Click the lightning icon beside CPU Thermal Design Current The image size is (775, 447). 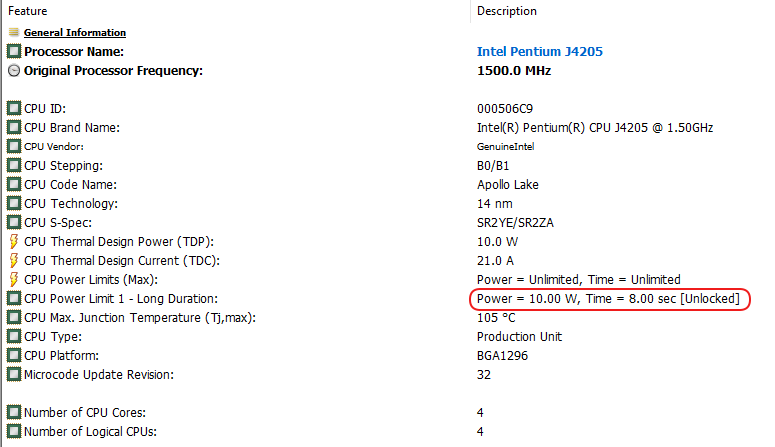point(14,261)
